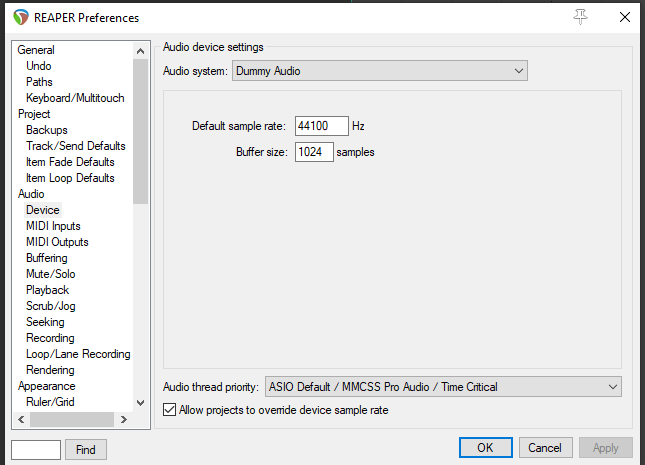Toggle allow projects to override sample rate
The height and width of the screenshot is (465, 645).
point(169,410)
